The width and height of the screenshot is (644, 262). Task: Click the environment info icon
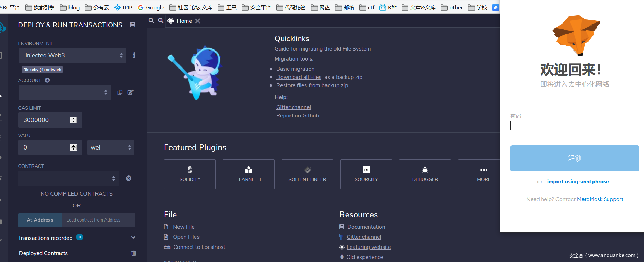[x=134, y=55]
